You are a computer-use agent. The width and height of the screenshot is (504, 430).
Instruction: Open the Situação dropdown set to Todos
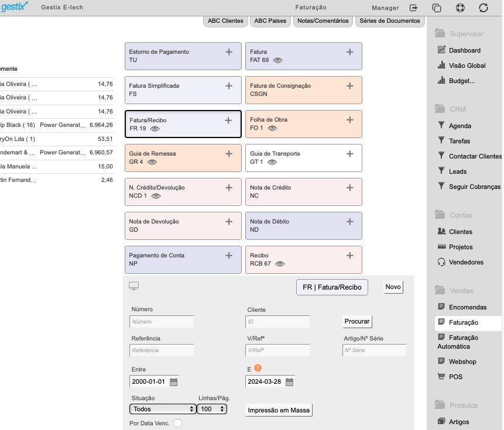pyautogui.click(x=163, y=409)
